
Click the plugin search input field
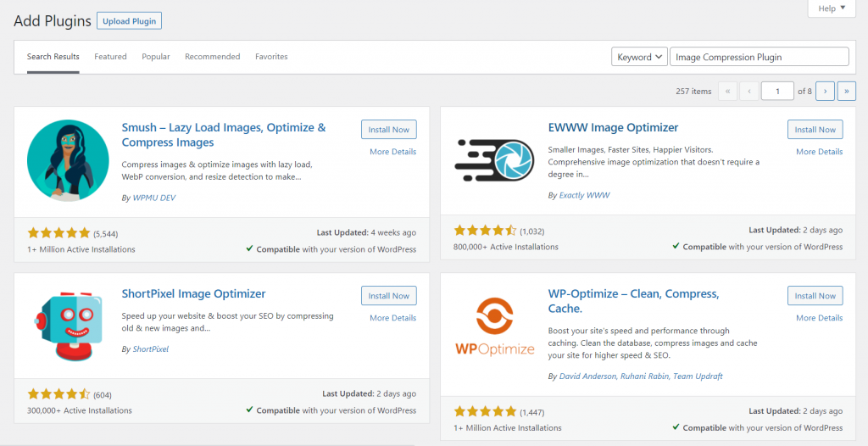pyautogui.click(x=759, y=57)
